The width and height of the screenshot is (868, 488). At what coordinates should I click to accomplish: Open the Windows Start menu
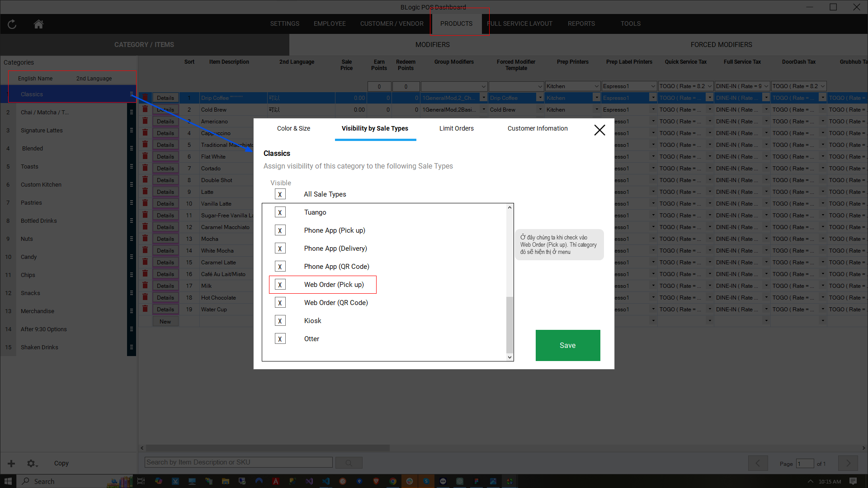[8, 481]
